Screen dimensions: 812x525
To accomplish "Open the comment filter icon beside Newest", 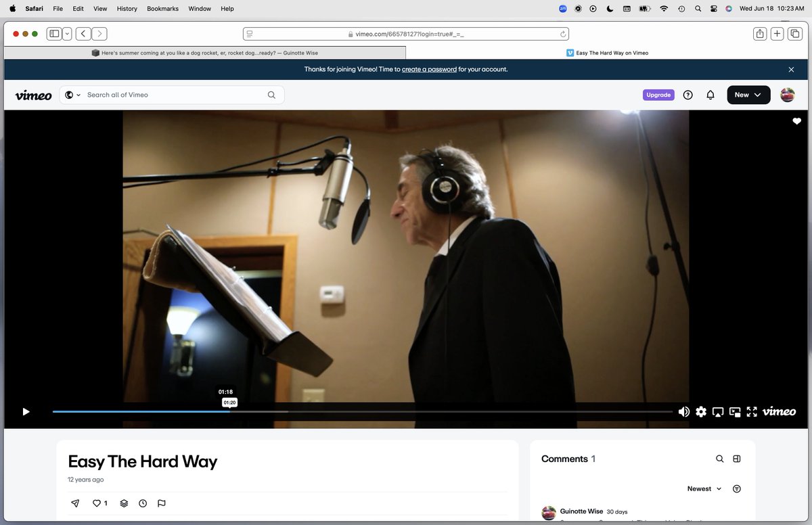I will [737, 488].
